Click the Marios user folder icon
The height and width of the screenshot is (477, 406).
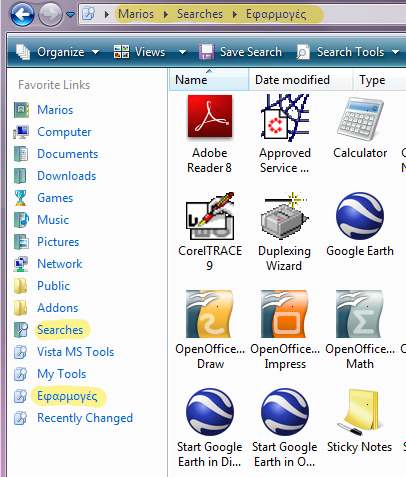[x=21, y=110]
